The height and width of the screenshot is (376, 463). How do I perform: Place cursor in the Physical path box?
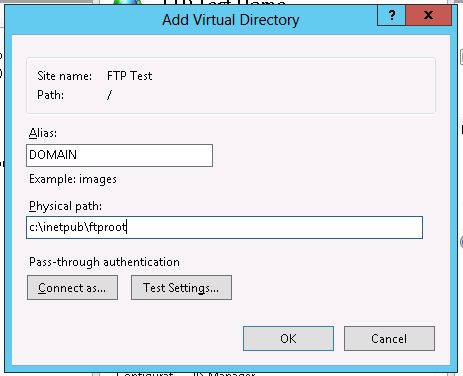pyautogui.click(x=224, y=227)
